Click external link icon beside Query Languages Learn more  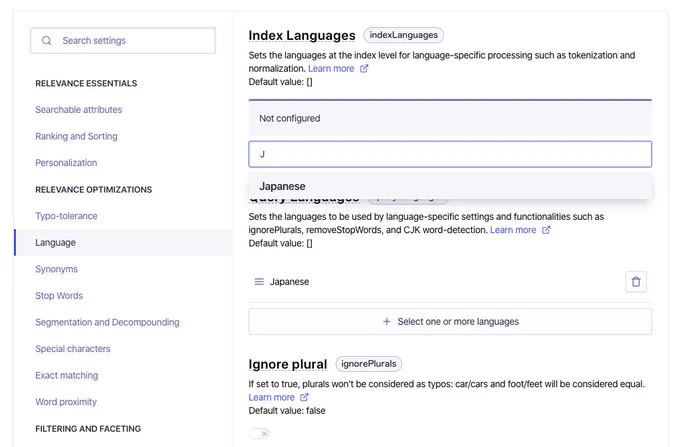click(546, 230)
